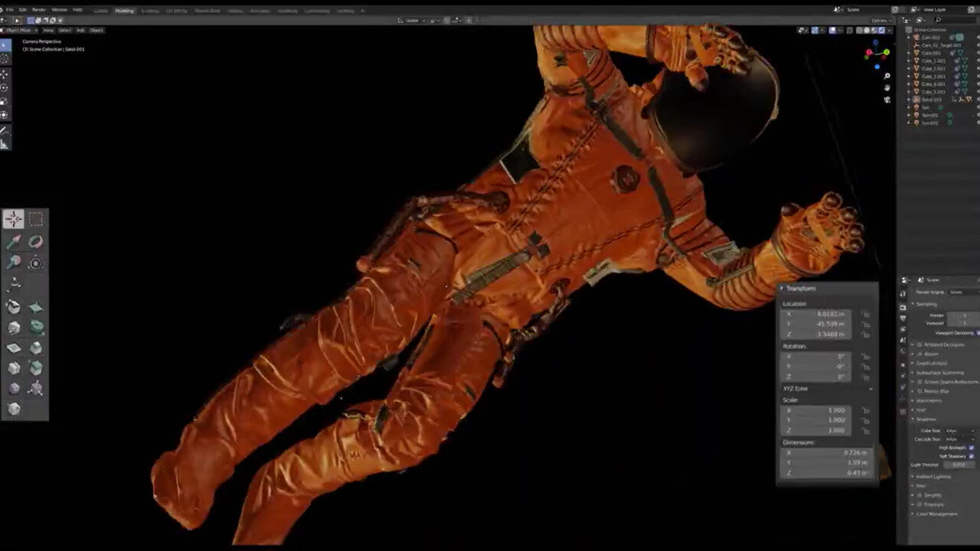Screen dimensions: 980x551
Task: Open the Select menu in the viewport header
Action: pyautogui.click(x=65, y=30)
